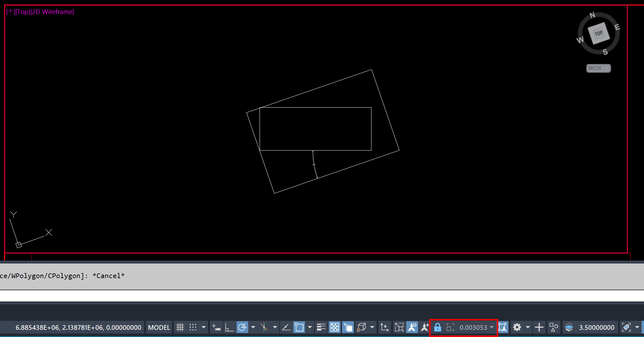Viewport: 644px width, 337px height.
Task: Click MODEL space button
Action: (159, 327)
